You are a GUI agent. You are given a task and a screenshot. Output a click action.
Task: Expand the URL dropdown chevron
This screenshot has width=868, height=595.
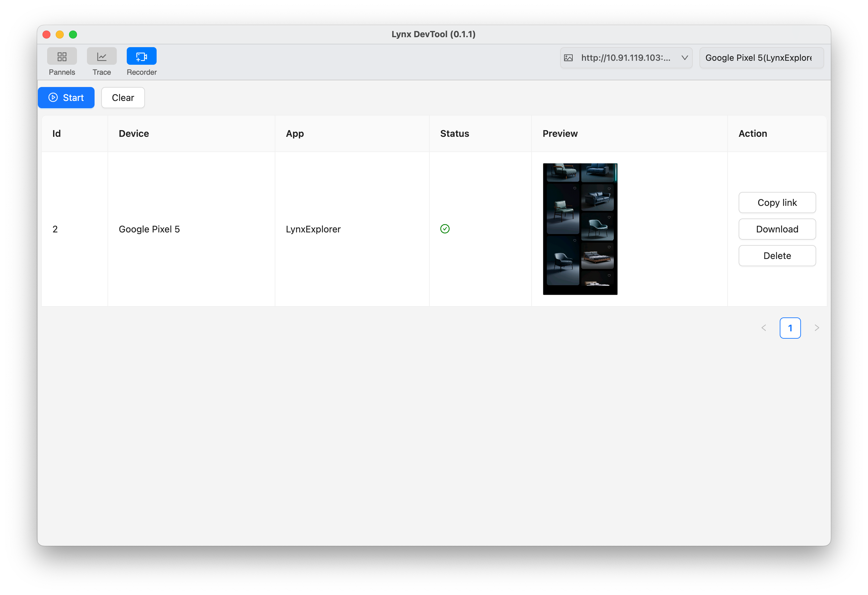(685, 58)
